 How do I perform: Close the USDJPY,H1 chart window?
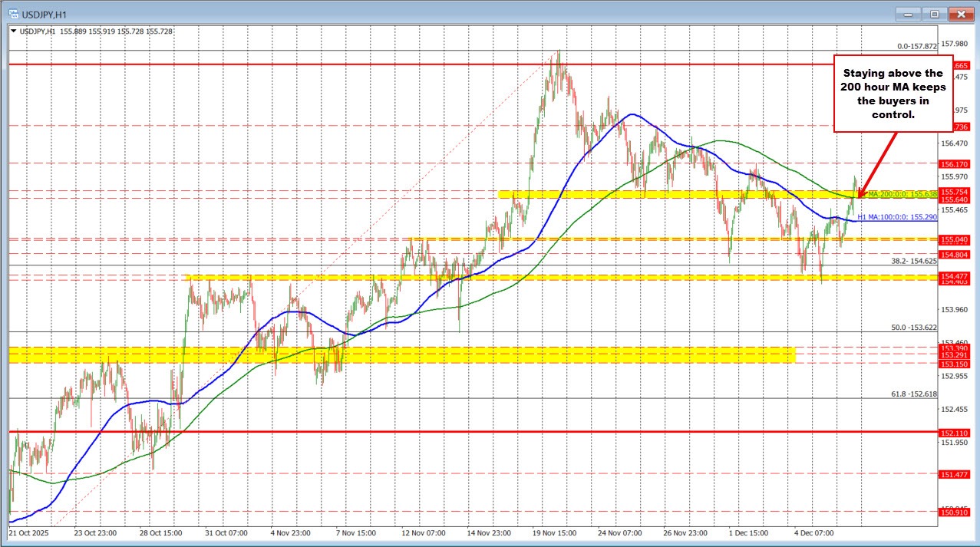pos(962,14)
